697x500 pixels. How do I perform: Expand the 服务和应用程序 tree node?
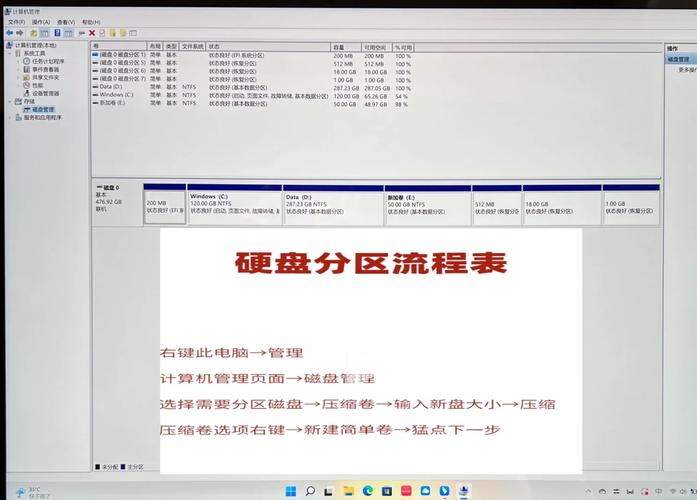[10, 117]
